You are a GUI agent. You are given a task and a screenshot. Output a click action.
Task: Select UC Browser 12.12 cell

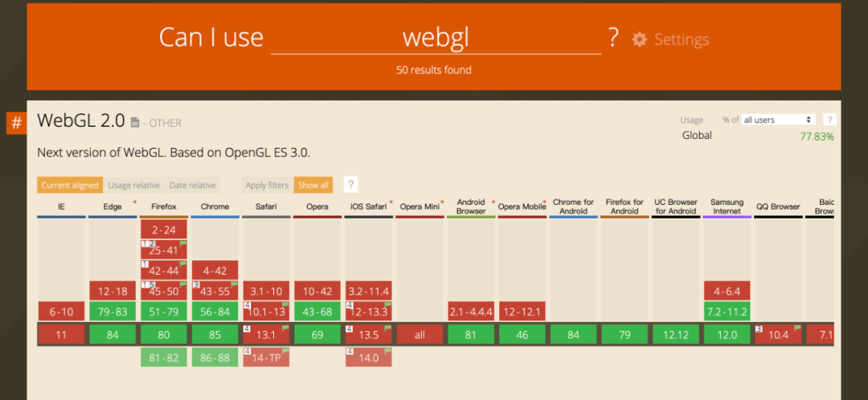pos(676,335)
